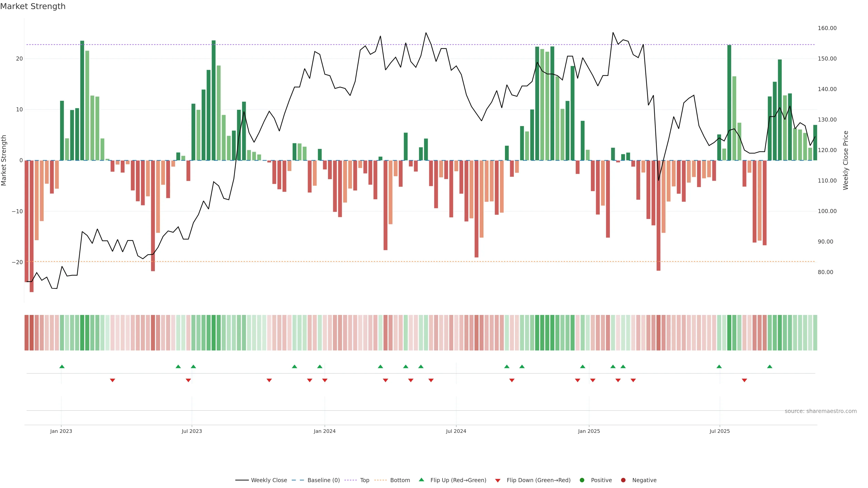Click the Market Strength chart title

(x=33, y=6)
